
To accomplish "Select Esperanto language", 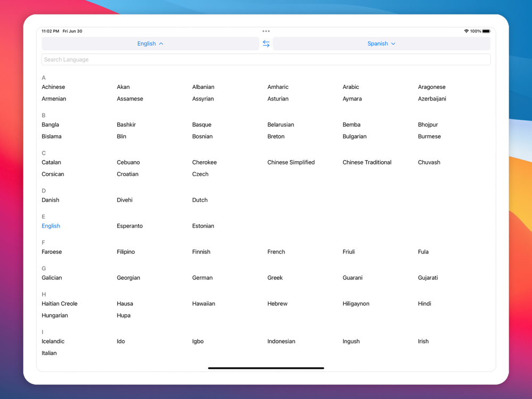I will [130, 226].
